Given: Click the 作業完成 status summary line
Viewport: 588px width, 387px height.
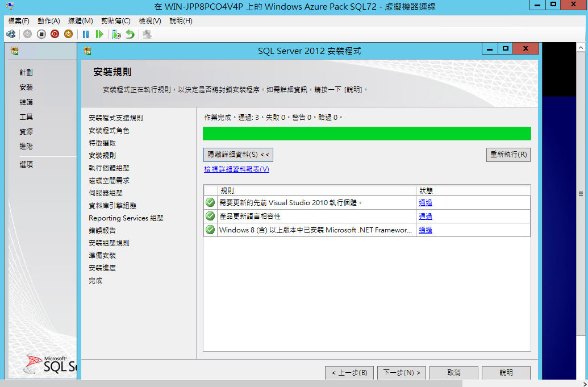Looking at the screenshot, I should (273, 118).
